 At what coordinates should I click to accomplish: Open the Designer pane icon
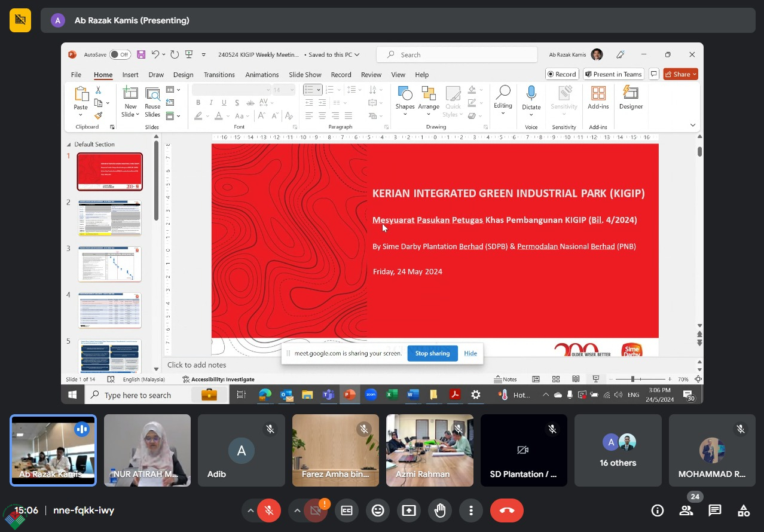631,93
